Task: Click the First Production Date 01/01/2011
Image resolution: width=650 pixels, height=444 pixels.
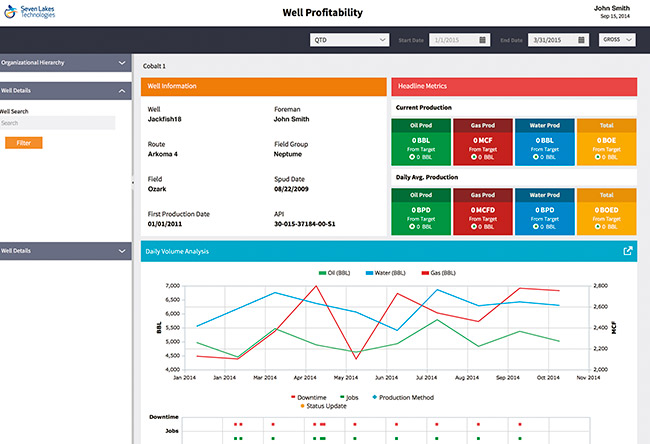Action: pyautogui.click(x=165, y=224)
